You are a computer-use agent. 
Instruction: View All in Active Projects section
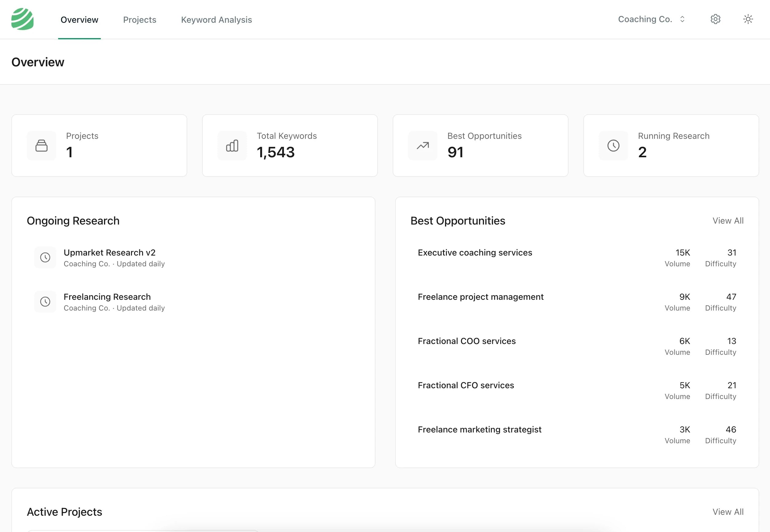click(x=728, y=512)
